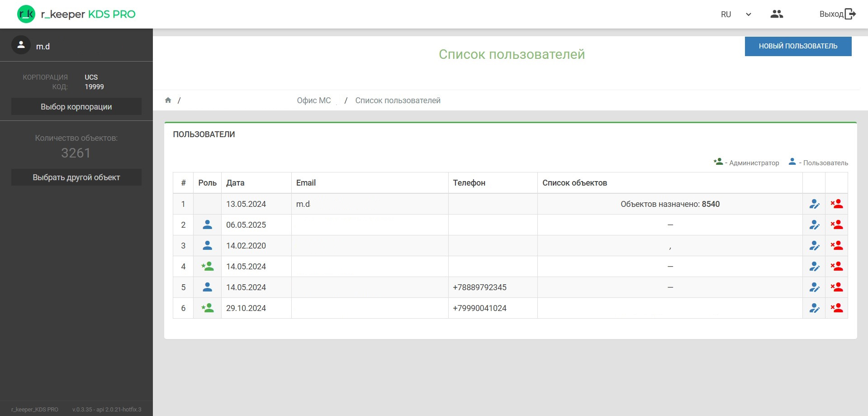Edit the user dated 14.02.2020
The image size is (868, 416).
(814, 246)
